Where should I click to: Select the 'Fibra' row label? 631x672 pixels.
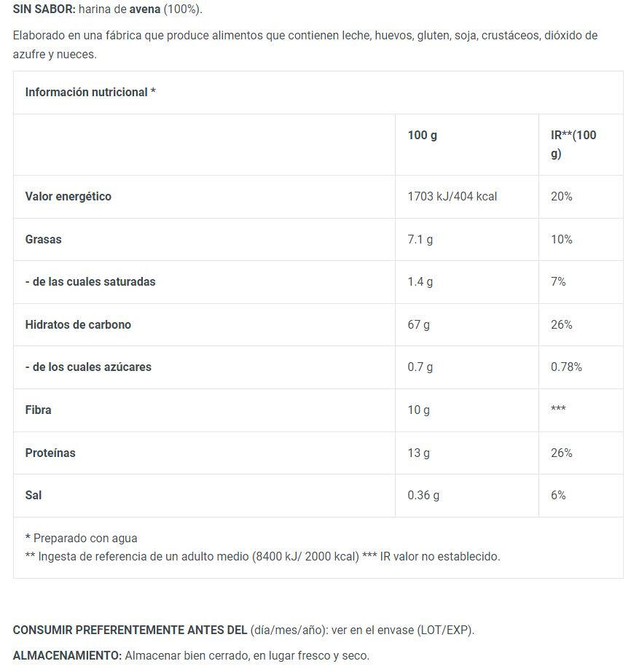(39, 410)
